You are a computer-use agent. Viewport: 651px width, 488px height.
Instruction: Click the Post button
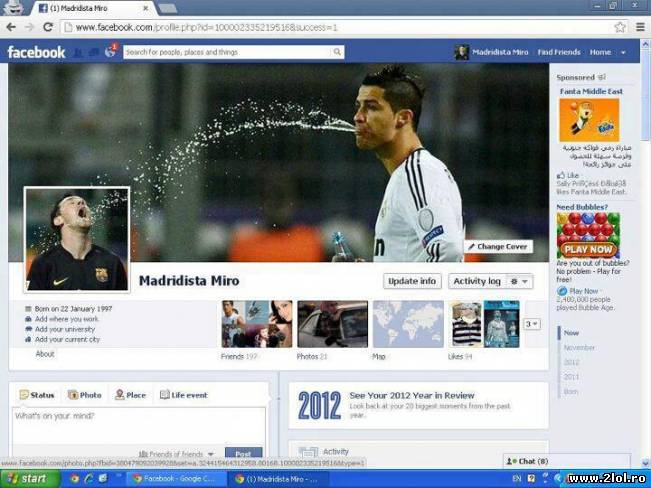(243, 453)
